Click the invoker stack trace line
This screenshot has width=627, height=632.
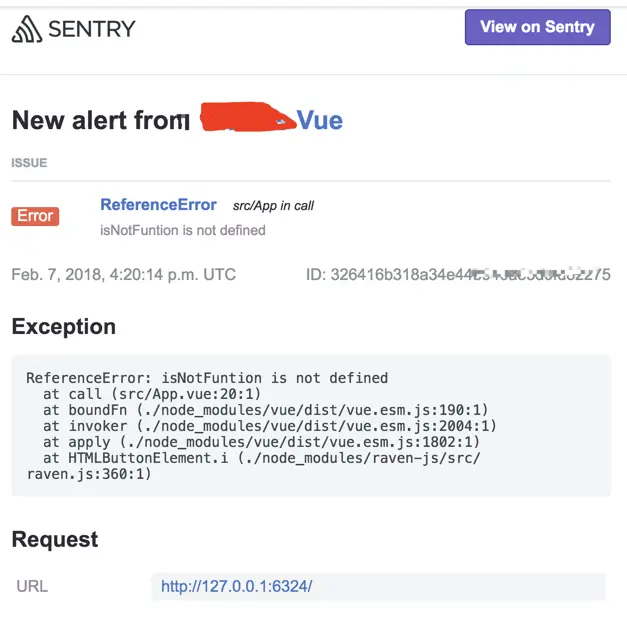[x=270, y=426]
